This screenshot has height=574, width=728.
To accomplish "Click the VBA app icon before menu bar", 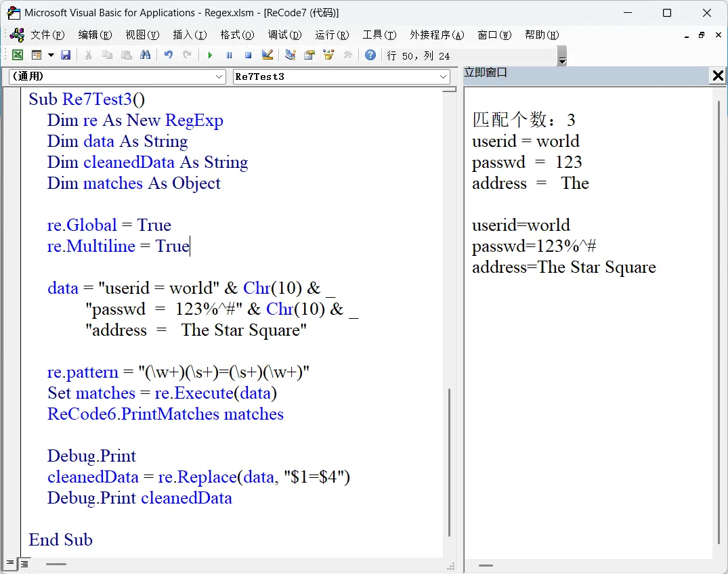I will (x=17, y=35).
